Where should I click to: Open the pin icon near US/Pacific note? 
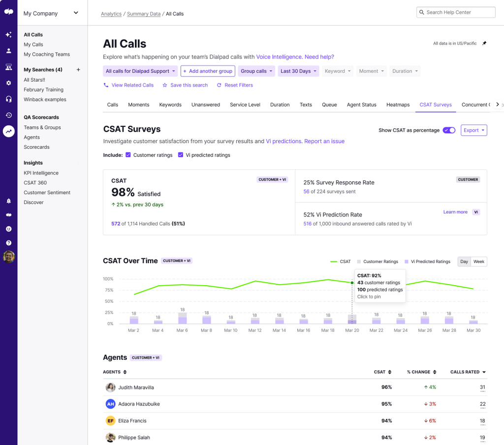coord(484,43)
